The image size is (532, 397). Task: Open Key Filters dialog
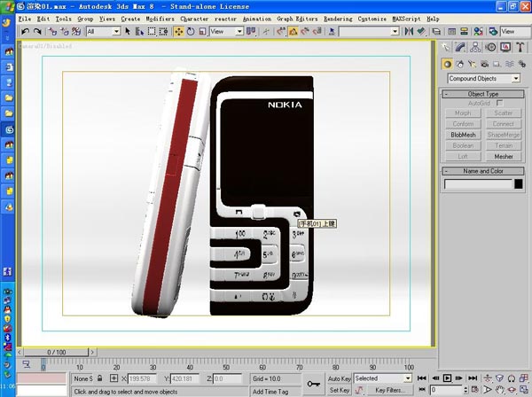[390, 390]
